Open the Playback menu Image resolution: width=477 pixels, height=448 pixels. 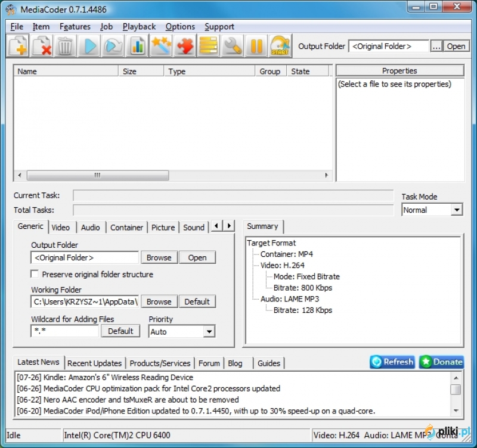tap(139, 27)
